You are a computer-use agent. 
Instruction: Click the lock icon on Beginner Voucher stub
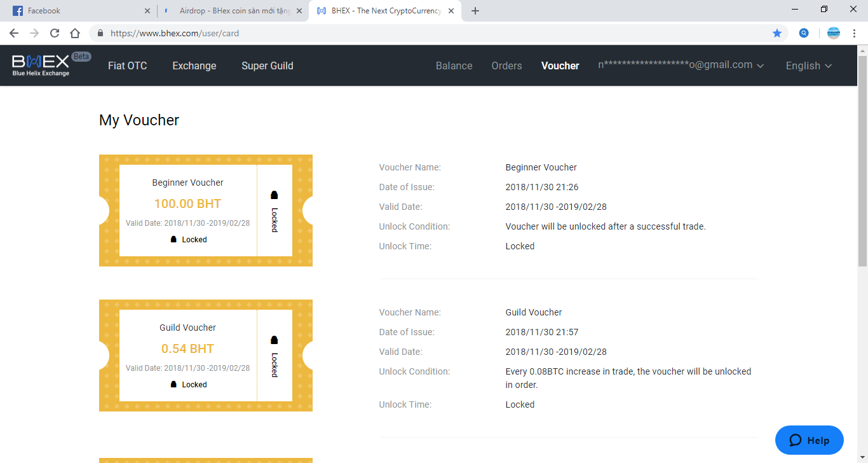click(275, 195)
